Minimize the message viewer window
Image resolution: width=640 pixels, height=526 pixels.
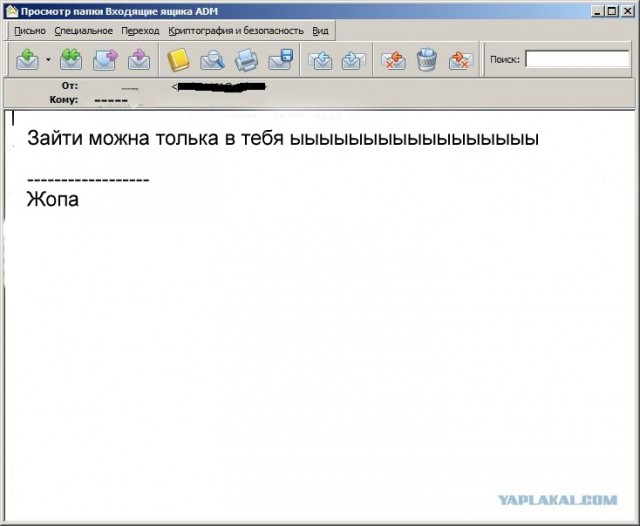598,11
